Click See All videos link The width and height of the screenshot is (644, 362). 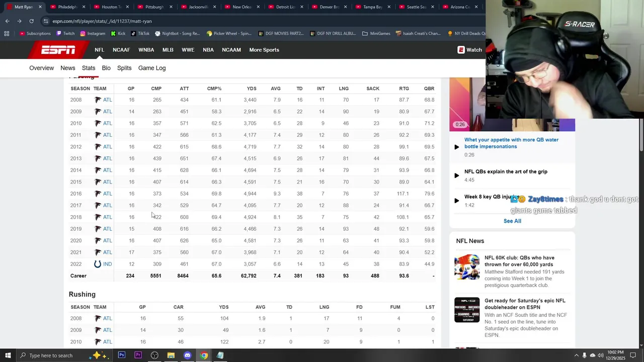coord(512,221)
